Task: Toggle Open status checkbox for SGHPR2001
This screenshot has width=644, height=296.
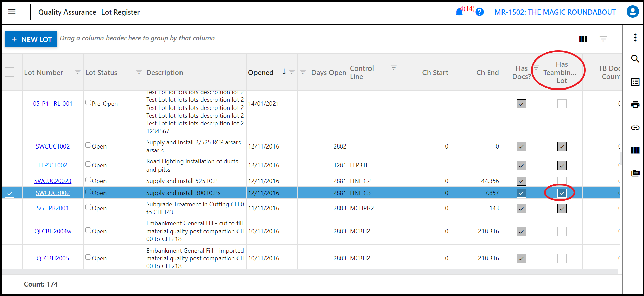Action: coord(88,207)
